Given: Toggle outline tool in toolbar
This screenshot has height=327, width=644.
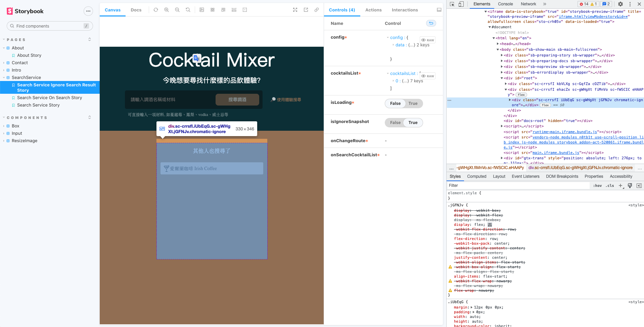Looking at the screenshot, I should click(x=245, y=10).
